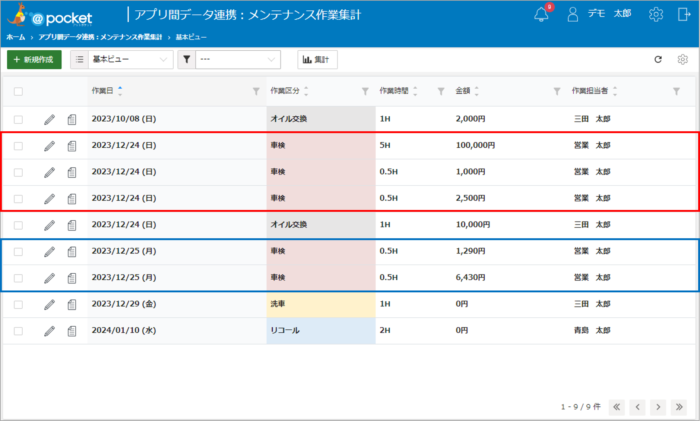Check the 2,500円 row checkbox
This screenshot has height=421, width=700.
coord(18,199)
